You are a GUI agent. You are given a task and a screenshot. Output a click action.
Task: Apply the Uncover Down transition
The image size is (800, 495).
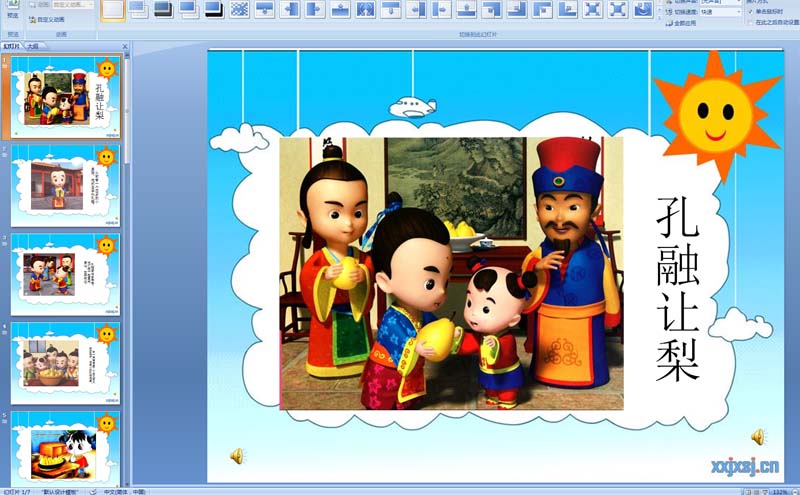point(391,9)
